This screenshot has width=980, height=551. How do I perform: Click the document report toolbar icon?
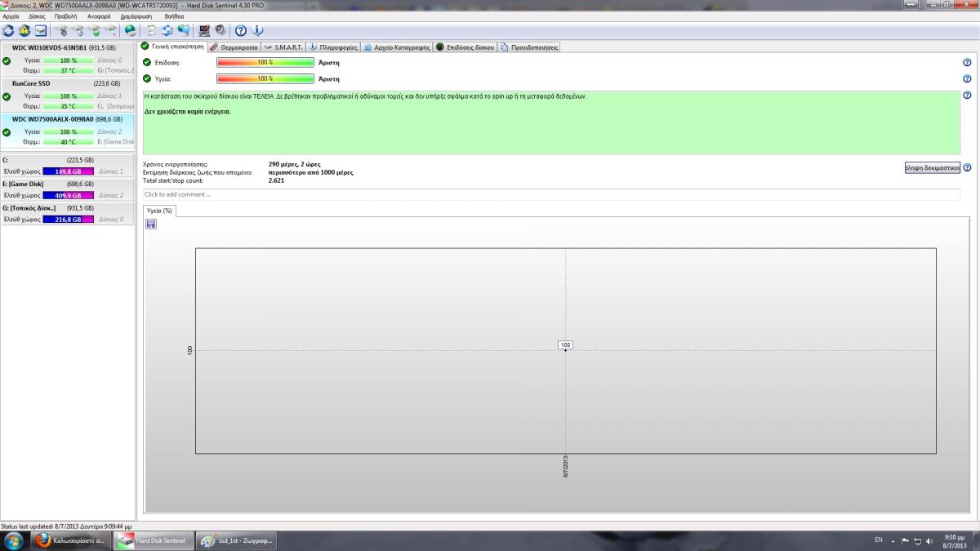click(x=152, y=31)
